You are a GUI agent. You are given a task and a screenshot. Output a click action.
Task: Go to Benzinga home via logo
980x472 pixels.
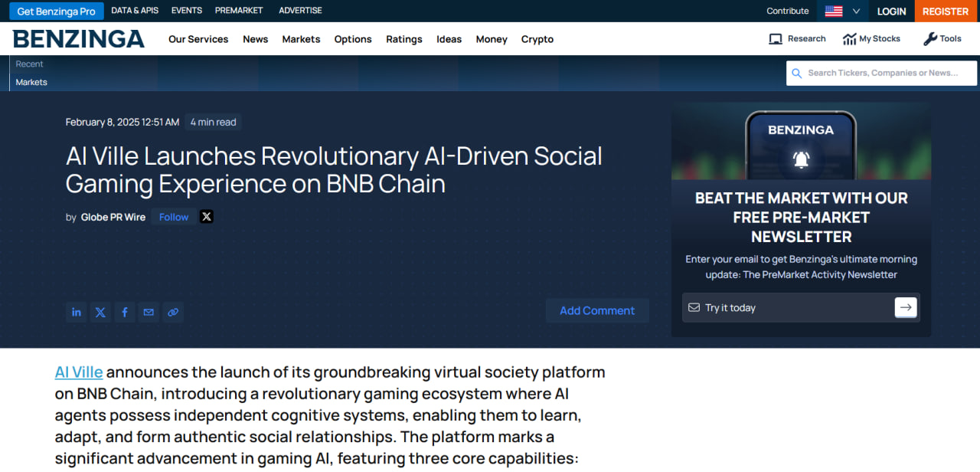tap(79, 39)
